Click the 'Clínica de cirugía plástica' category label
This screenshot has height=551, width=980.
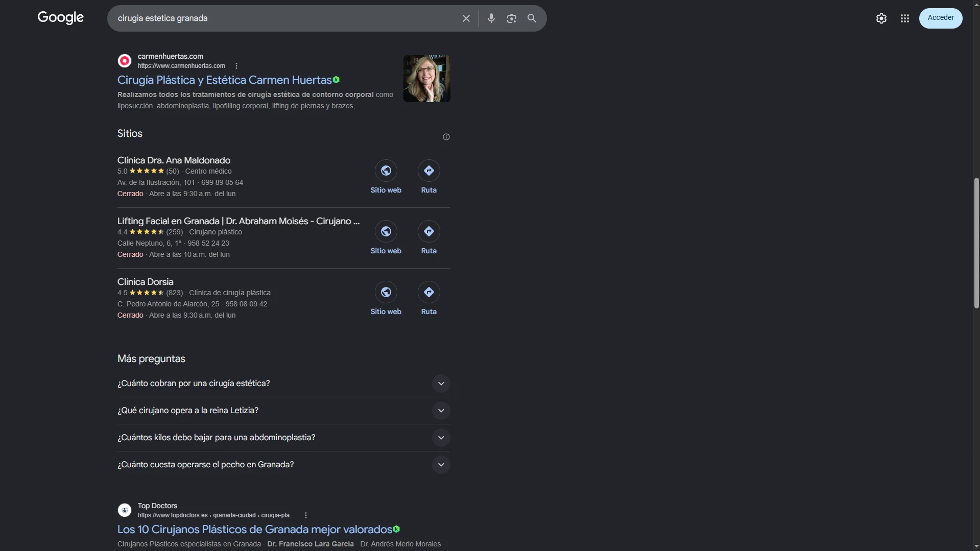point(230,293)
